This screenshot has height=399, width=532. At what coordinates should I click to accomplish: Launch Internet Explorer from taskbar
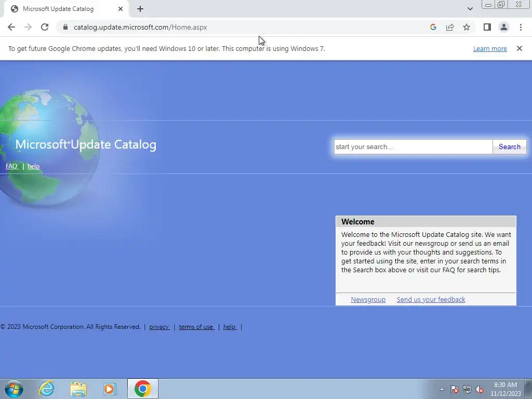click(46, 389)
